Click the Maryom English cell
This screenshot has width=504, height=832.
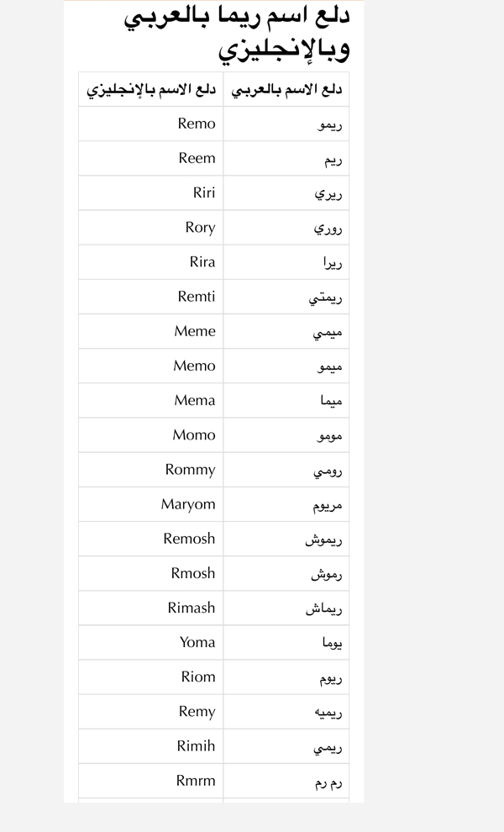(x=150, y=504)
